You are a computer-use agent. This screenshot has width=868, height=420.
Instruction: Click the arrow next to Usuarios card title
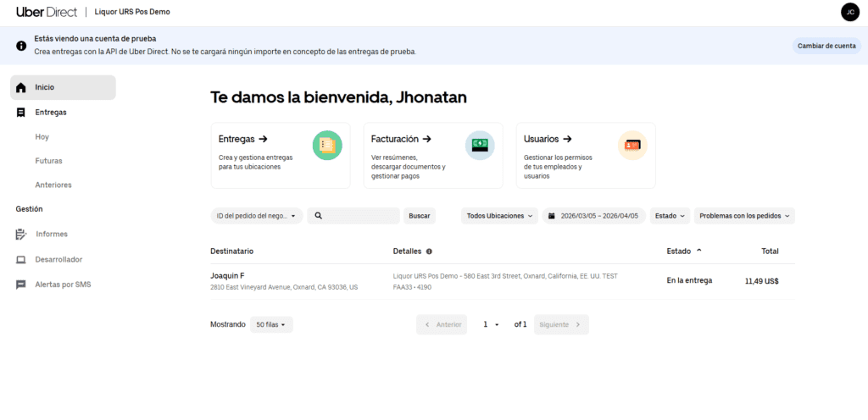[567, 139]
